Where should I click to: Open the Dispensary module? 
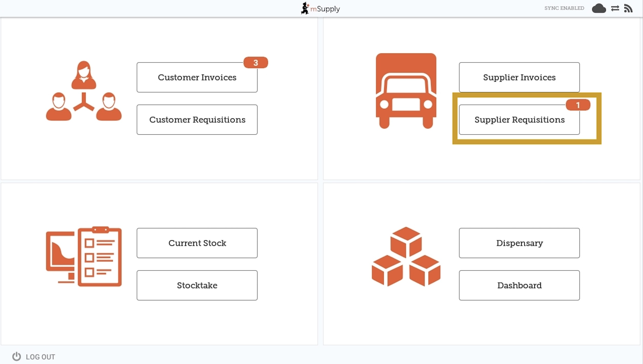pos(519,243)
